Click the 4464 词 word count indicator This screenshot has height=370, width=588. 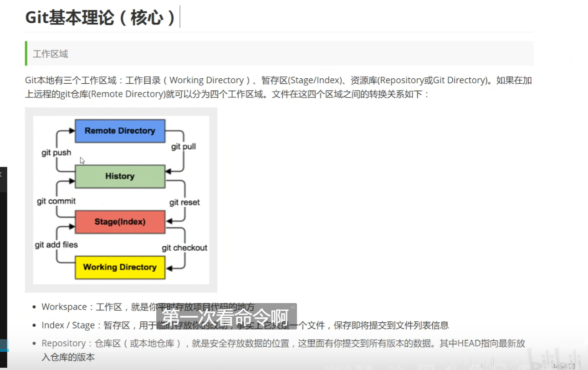564,366
